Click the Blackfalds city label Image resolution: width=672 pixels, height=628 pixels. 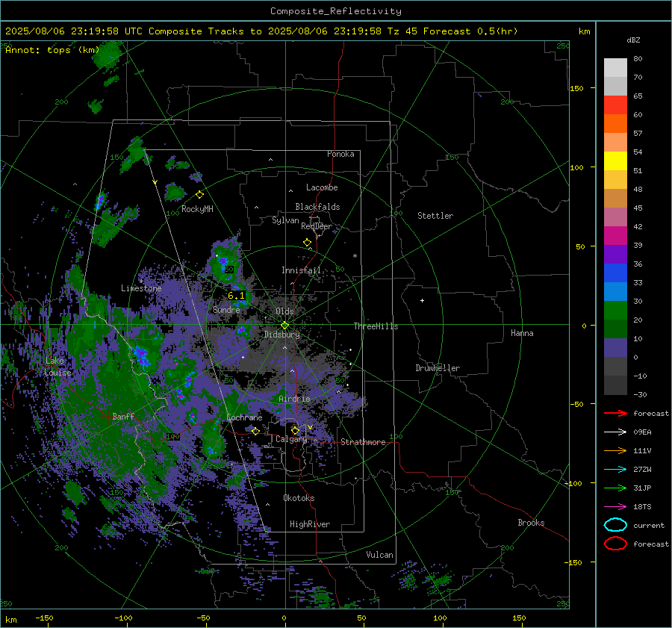pos(317,207)
